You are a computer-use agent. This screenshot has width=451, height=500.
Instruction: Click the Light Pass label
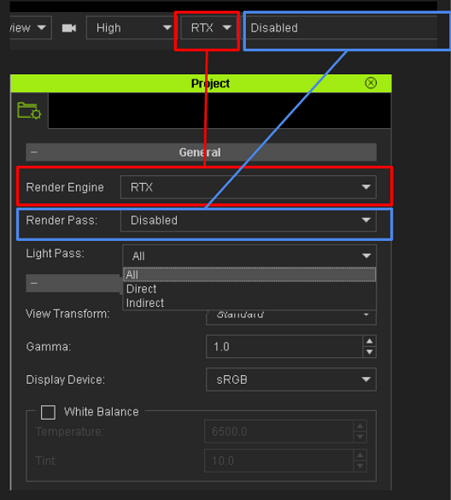coord(55,253)
